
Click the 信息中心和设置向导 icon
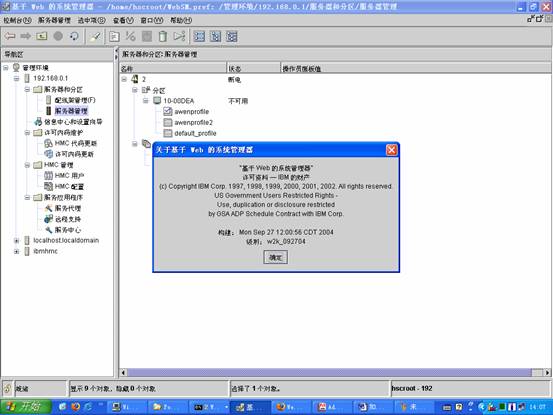click(x=38, y=122)
